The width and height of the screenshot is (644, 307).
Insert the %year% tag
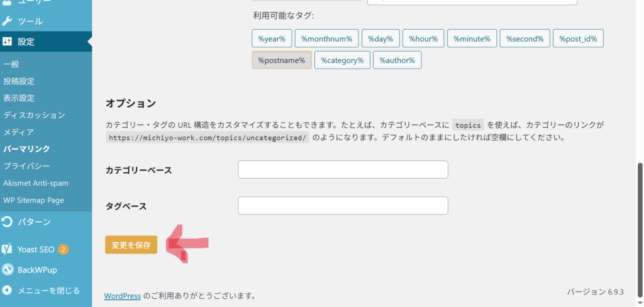coord(272,38)
